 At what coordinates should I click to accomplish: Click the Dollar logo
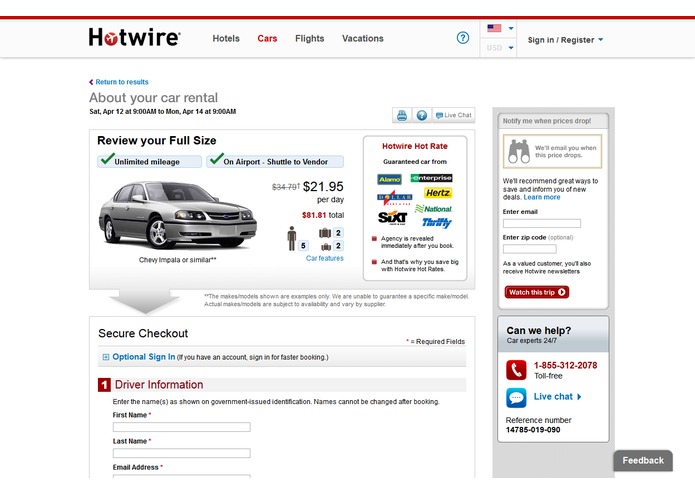click(394, 197)
